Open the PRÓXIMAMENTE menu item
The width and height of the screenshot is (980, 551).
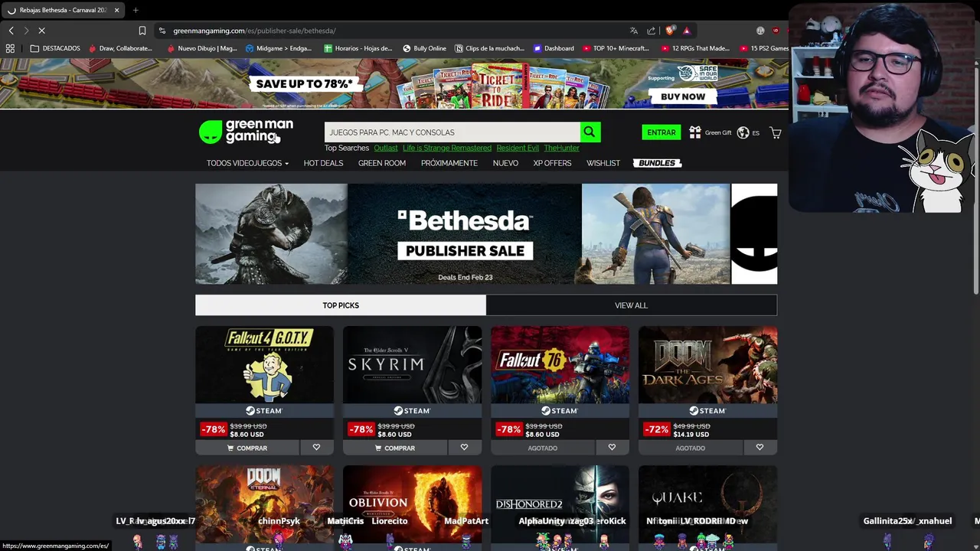click(449, 163)
